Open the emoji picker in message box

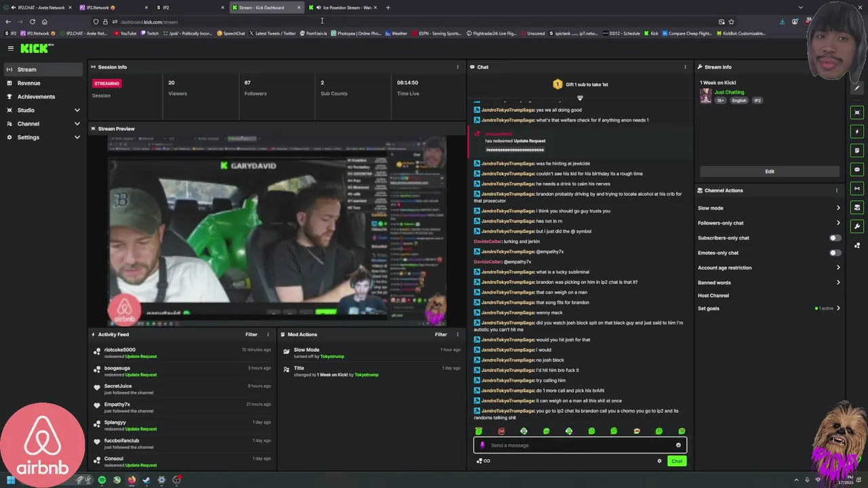point(678,445)
